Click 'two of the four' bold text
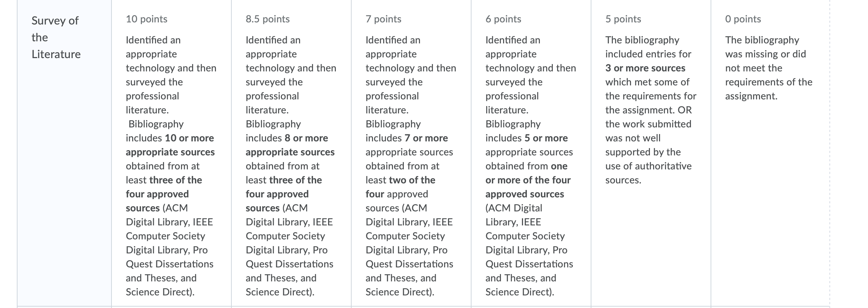Screen dimensions: 868x308 (400, 187)
